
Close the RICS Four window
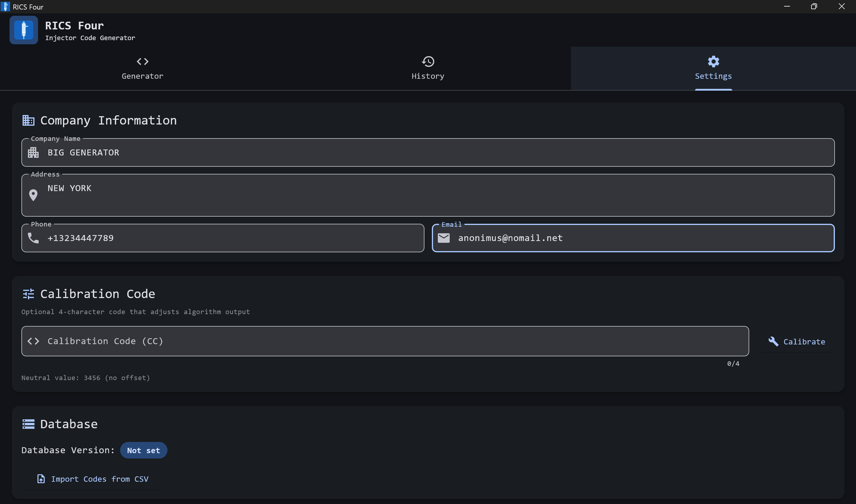click(841, 7)
